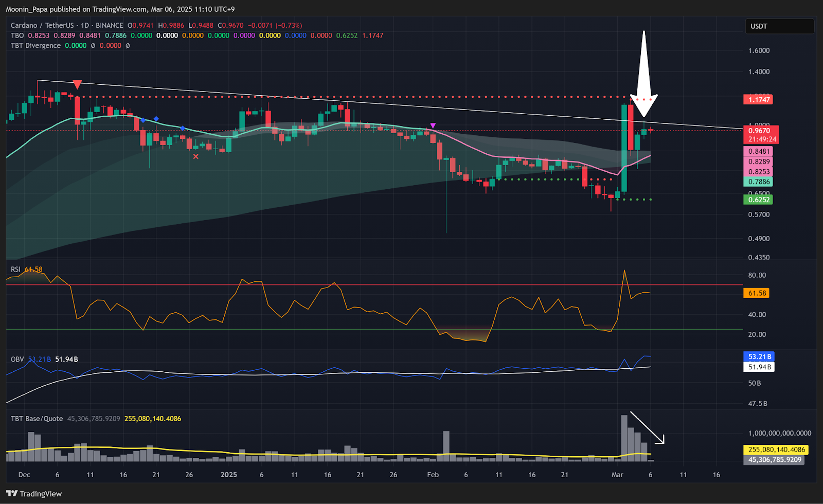Image resolution: width=823 pixels, height=504 pixels.
Task: Click the blue diamond marker nearest December 26
Action: coord(183,128)
